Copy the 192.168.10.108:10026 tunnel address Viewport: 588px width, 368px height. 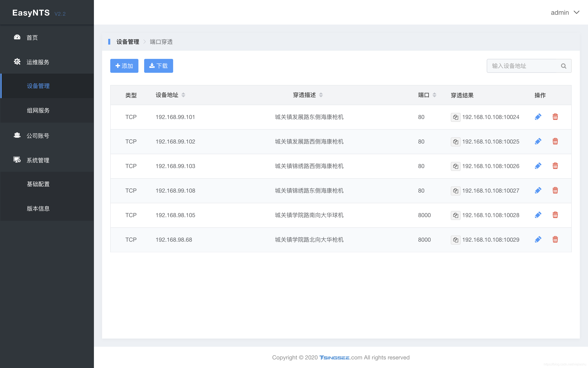pos(455,166)
